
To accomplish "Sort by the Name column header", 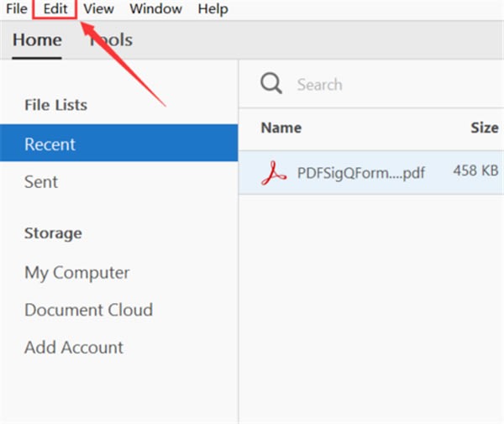I will click(x=281, y=128).
